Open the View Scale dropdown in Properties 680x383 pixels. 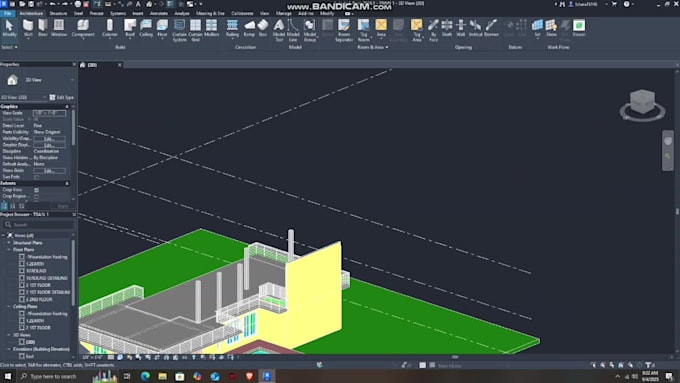point(49,113)
